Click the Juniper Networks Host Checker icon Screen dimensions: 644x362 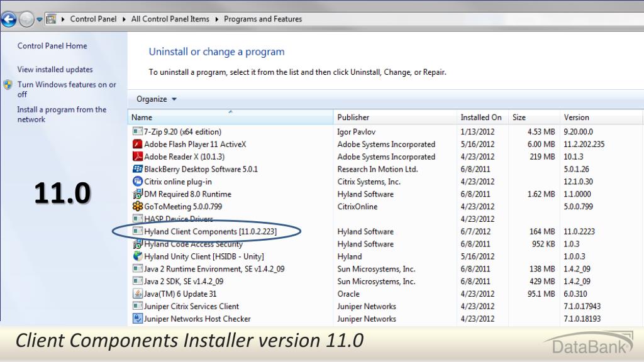tap(138, 319)
